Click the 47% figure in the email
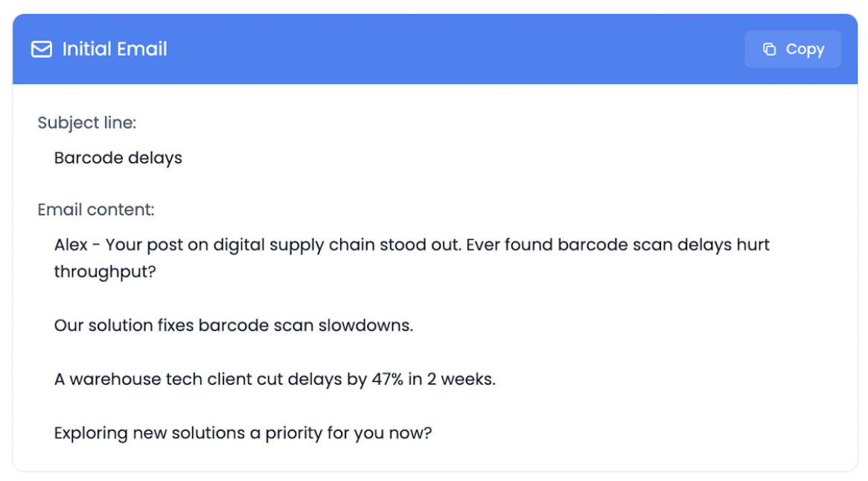Image resolution: width=868 pixels, height=481 pixels. pyautogui.click(x=387, y=379)
